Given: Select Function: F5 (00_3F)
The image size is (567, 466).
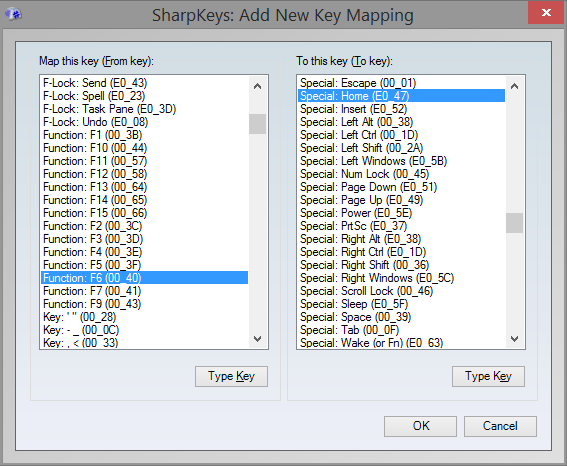Looking at the screenshot, I should 144,265.
